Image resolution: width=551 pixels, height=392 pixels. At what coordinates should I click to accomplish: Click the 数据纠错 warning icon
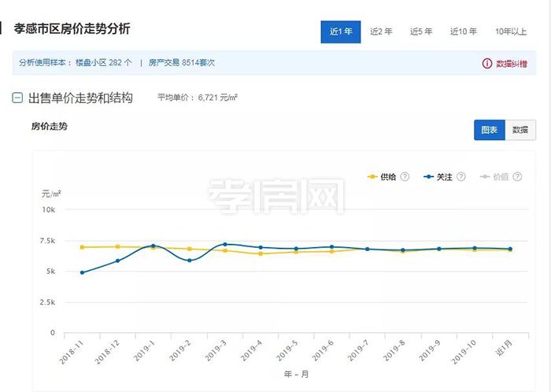pos(487,63)
